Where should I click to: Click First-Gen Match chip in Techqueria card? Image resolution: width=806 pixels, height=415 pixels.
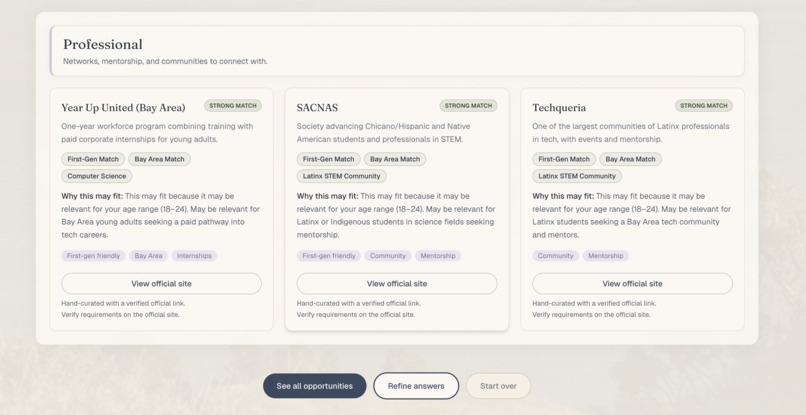564,159
